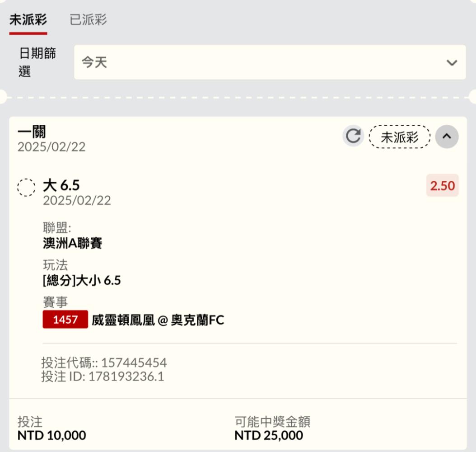Screen dimensions: 476x452
Task: Click the dashed circle status icon beside 大 6.5
Action: pyautogui.click(x=26, y=187)
